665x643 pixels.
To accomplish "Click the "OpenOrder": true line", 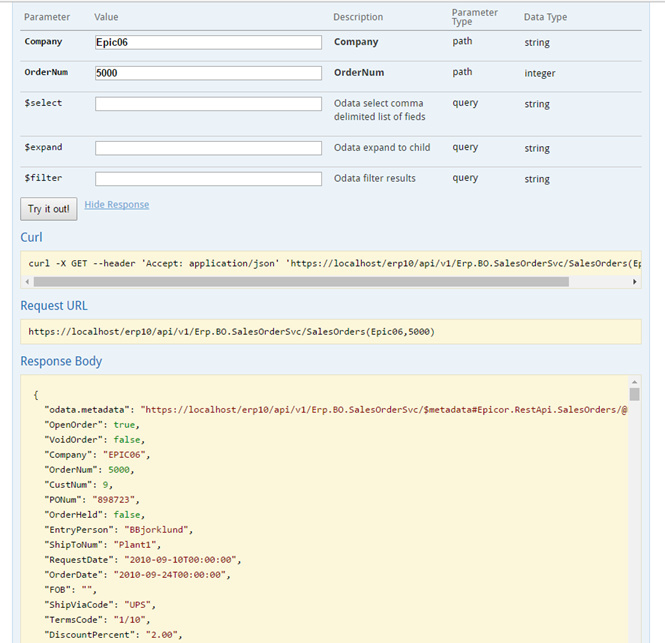I will tap(92, 425).
